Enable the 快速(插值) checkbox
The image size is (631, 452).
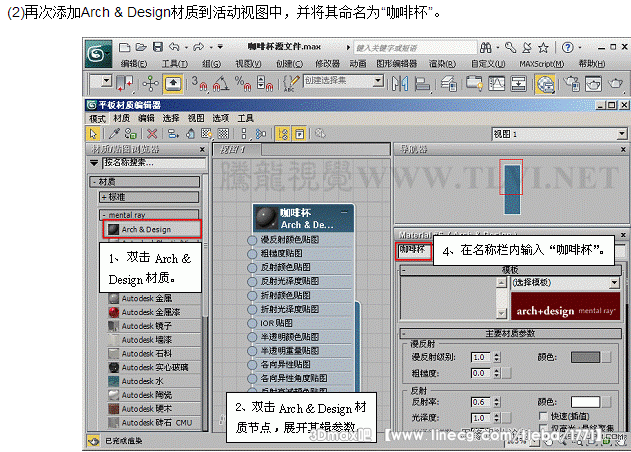pyautogui.click(x=543, y=416)
